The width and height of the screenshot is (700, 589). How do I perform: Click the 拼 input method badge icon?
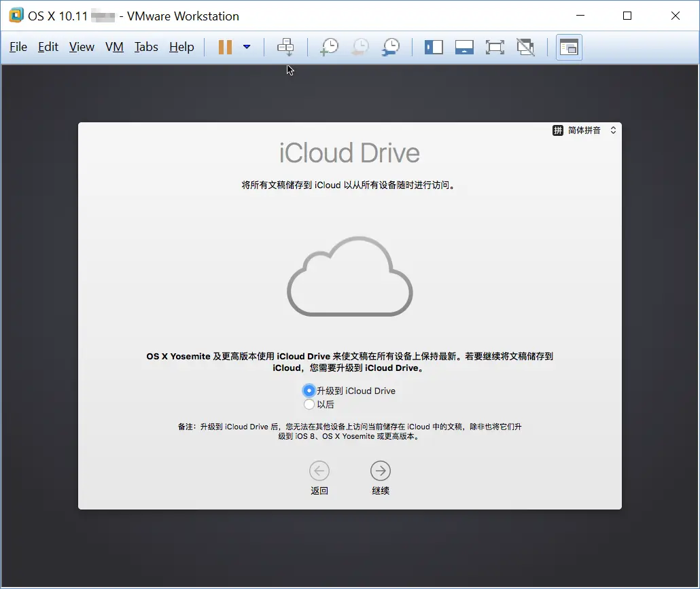[559, 130]
